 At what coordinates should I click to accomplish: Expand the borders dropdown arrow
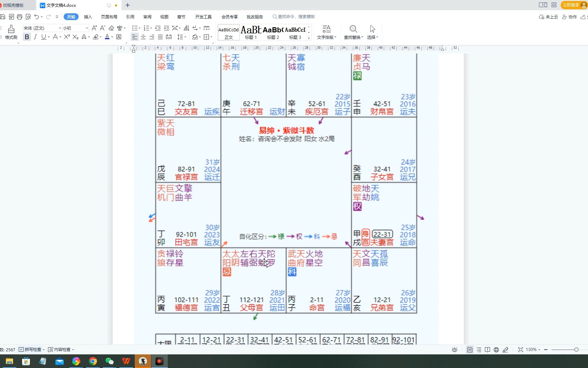(x=211, y=37)
